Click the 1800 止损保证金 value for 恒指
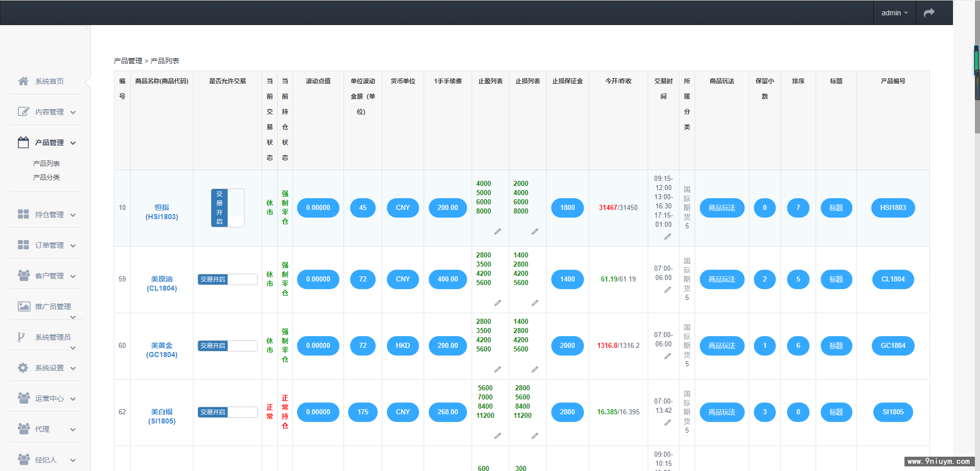This screenshot has width=980, height=471. coord(568,208)
